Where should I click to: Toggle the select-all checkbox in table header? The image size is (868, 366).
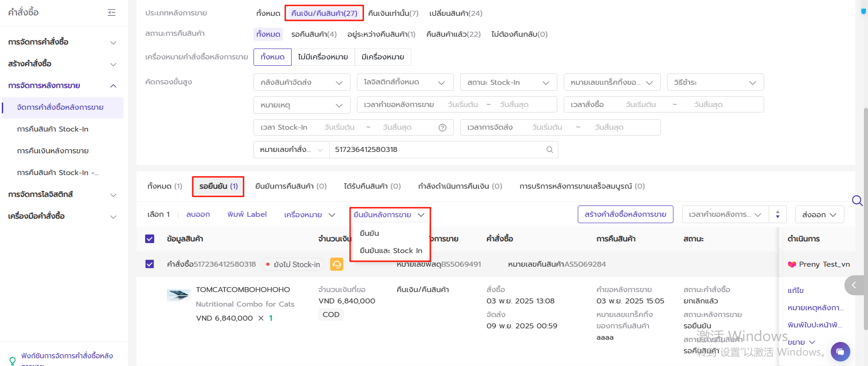150,239
